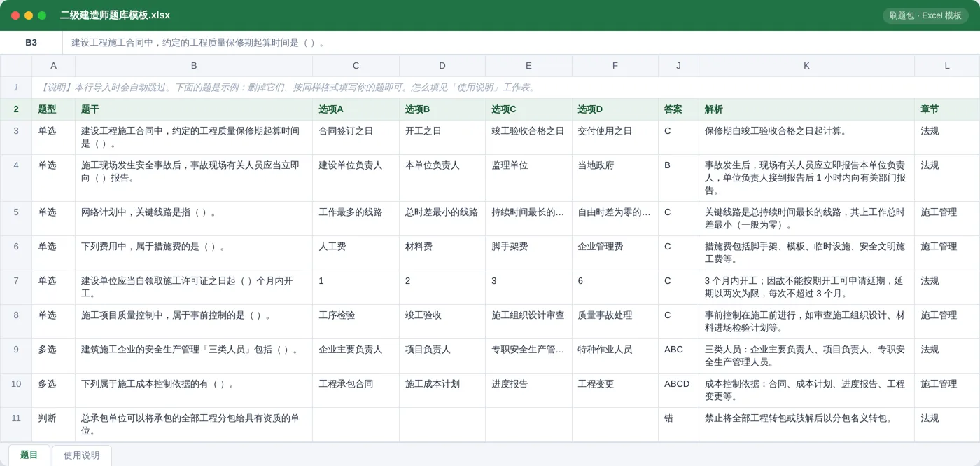Screen dimensions: 980x466
Task: Click the 题型 header cell
Action: pos(53,109)
